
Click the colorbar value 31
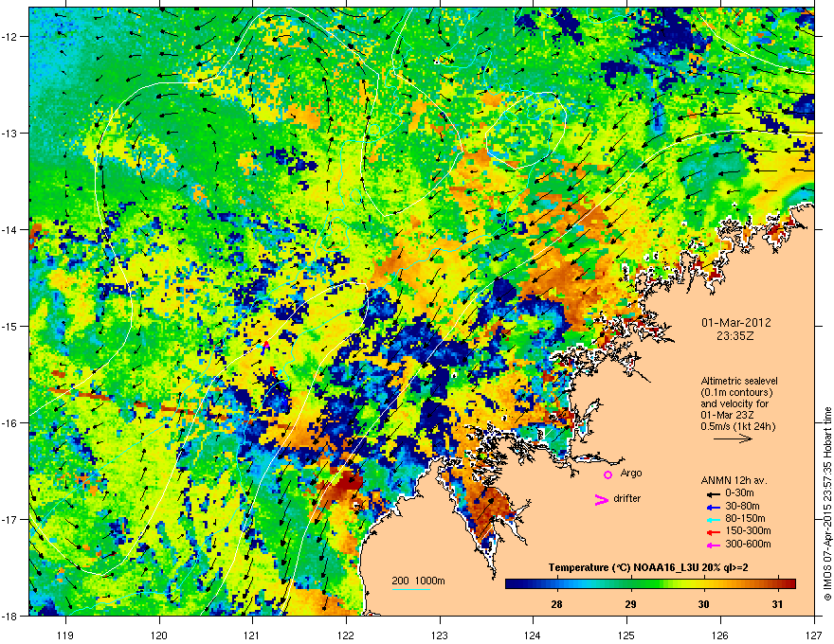777,604
